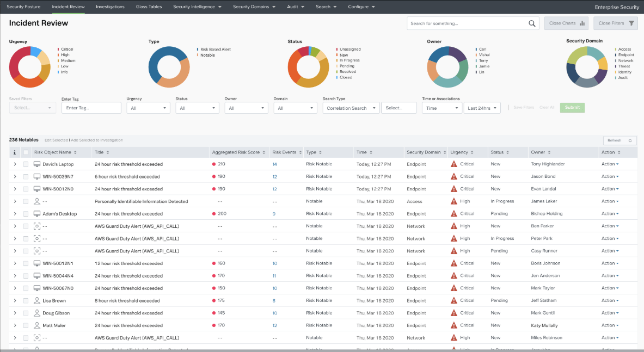Image resolution: width=644 pixels, height=352 pixels.
Task: Click the user icon beside Lisa Brown
Action: coord(37,300)
